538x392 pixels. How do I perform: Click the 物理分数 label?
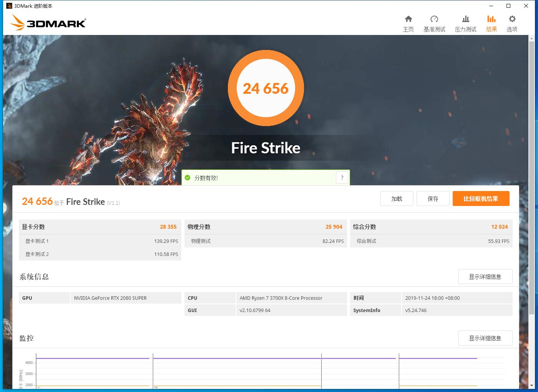pyautogui.click(x=199, y=227)
